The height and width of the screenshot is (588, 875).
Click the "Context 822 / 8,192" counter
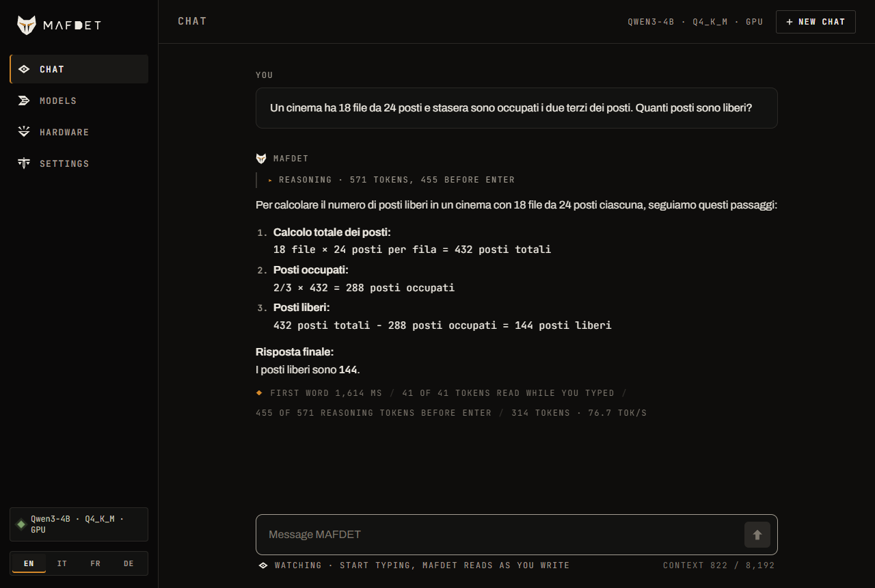(719, 565)
